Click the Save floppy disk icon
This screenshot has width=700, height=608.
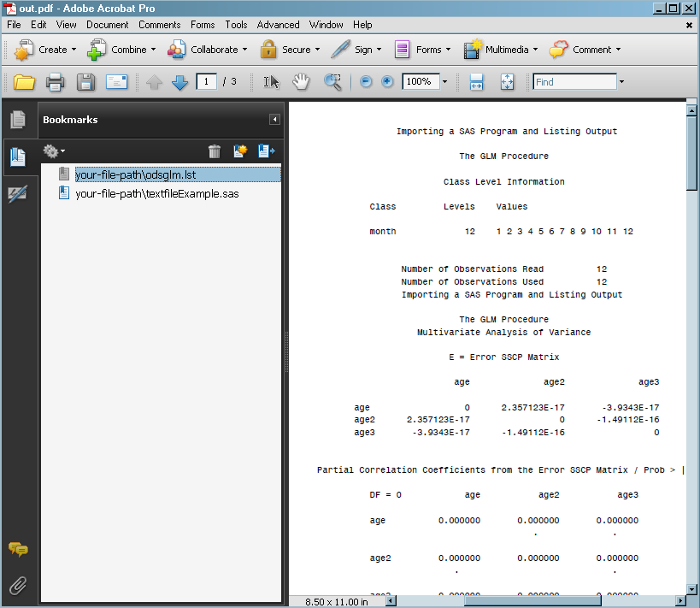coord(85,82)
